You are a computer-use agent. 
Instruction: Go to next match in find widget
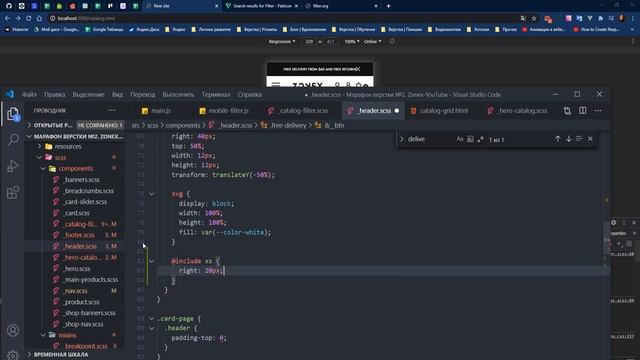point(569,139)
